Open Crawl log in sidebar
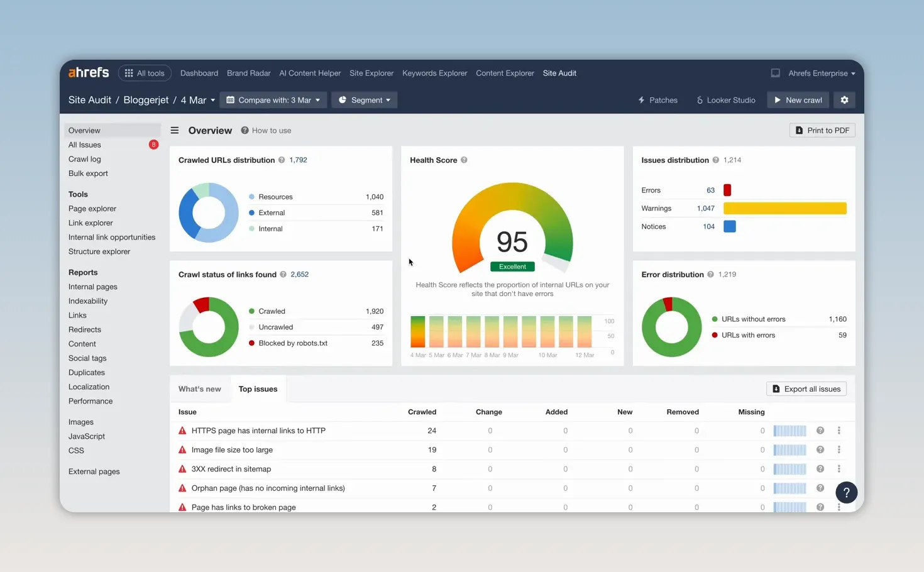The width and height of the screenshot is (924, 572). pyautogui.click(x=85, y=159)
